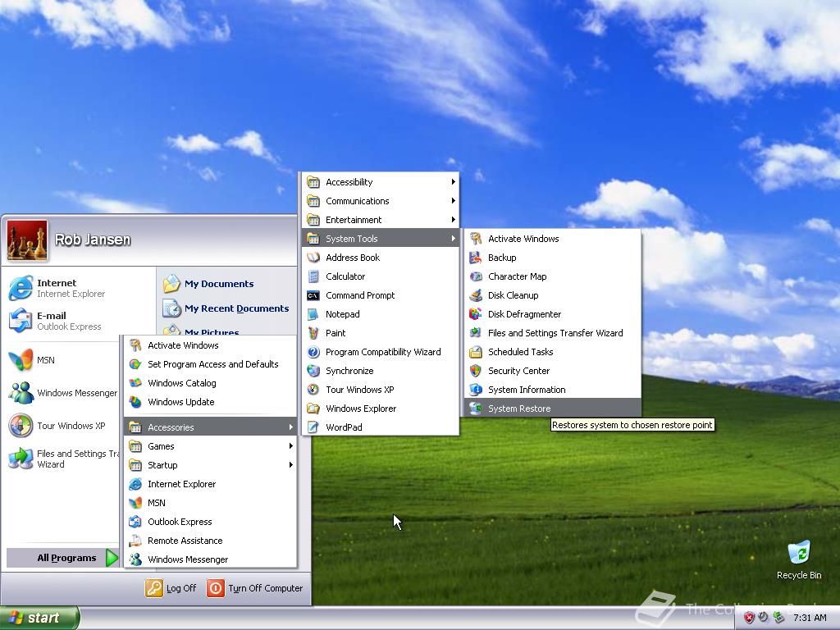The width and height of the screenshot is (840, 630).
Task: Expand the Startup submenu arrow
Action: point(291,464)
